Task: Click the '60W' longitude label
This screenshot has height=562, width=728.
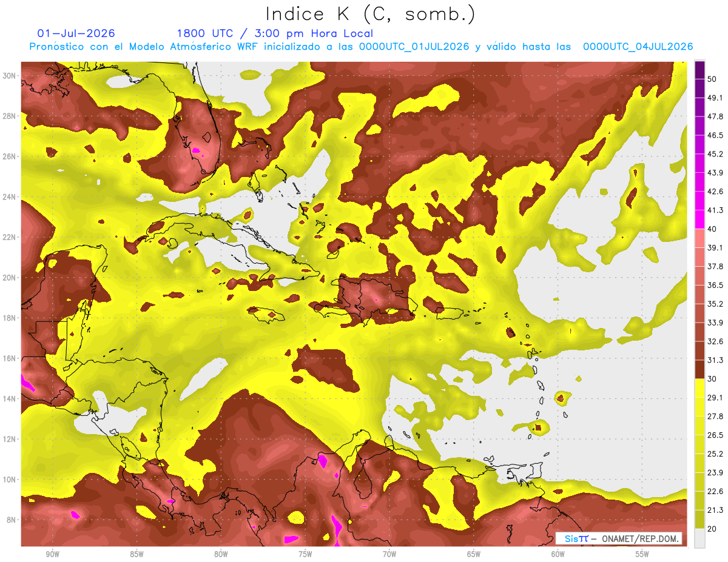Action: (558, 555)
